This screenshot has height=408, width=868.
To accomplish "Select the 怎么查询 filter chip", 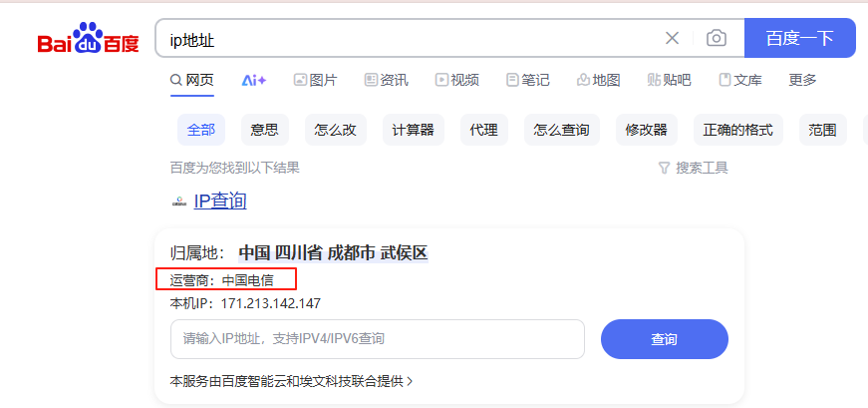I will pyautogui.click(x=561, y=131).
